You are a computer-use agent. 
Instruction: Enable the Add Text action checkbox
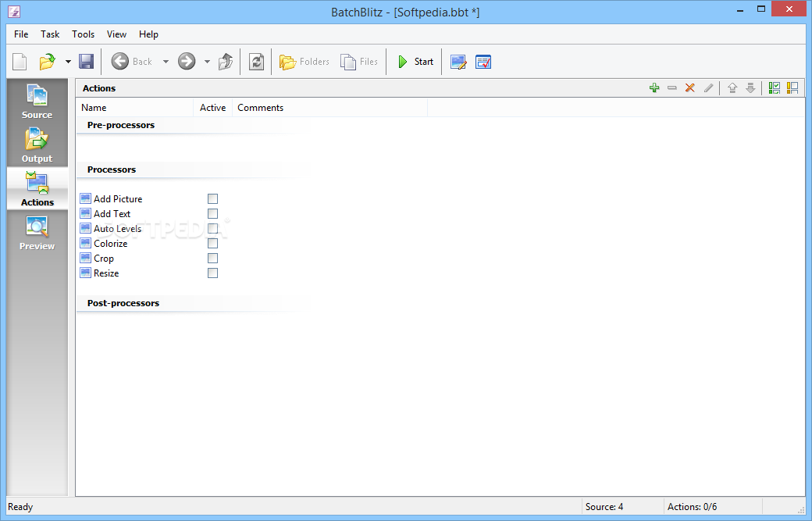pos(213,214)
